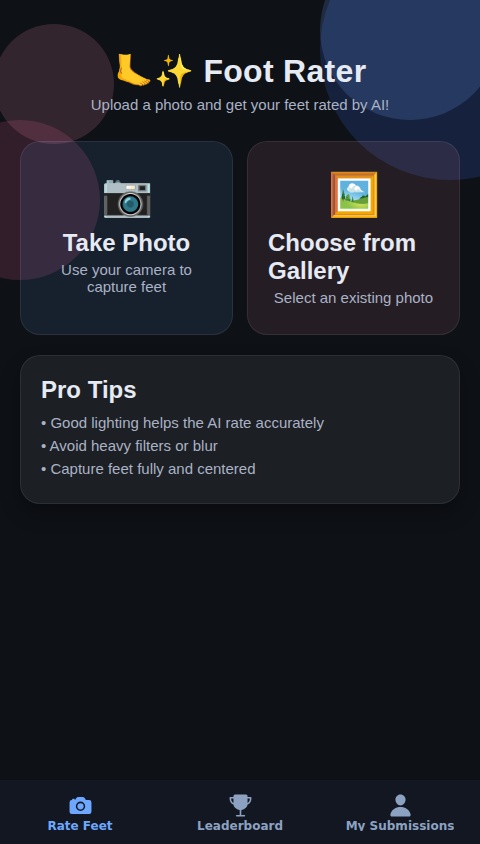Screen dimensions: 480x844
Task: Click the upload a photo subtitle text
Action: [x=240, y=105]
